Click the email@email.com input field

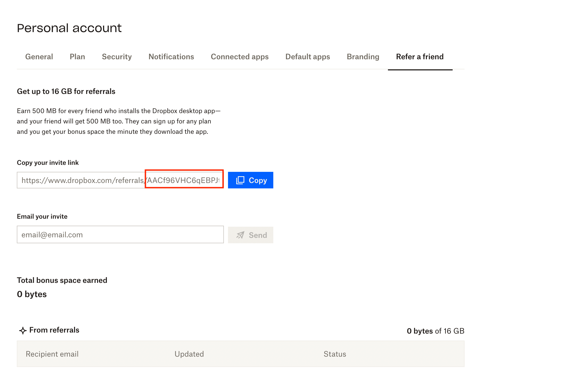[120, 234]
